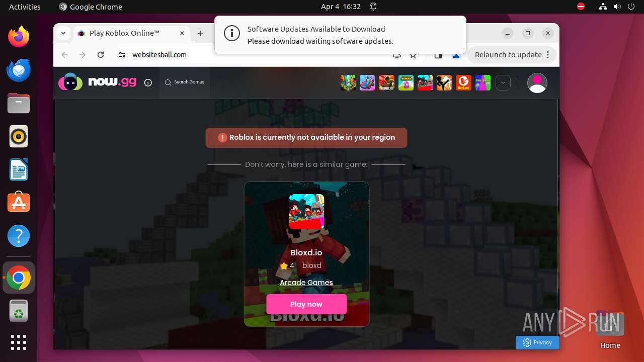This screenshot has width=644, height=362.
Task: Open the new tab plus button
Action: tap(200, 33)
